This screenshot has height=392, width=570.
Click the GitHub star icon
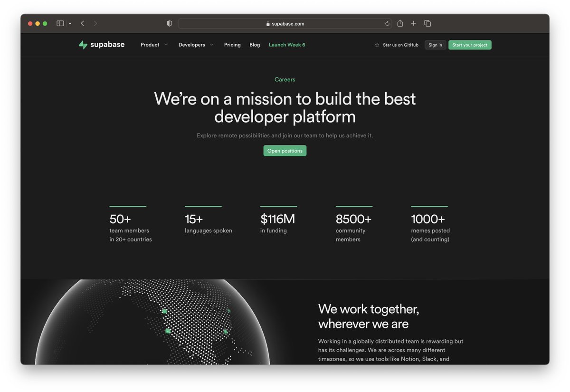tap(377, 45)
